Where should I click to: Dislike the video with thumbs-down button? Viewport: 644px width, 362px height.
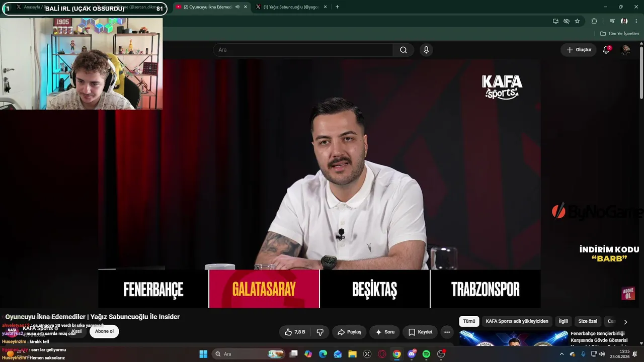pyautogui.click(x=320, y=332)
